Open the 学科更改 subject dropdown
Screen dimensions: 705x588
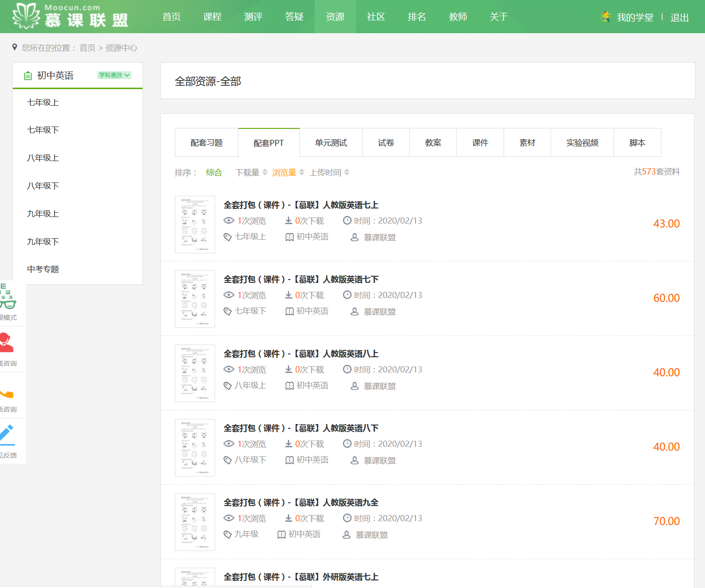point(114,75)
